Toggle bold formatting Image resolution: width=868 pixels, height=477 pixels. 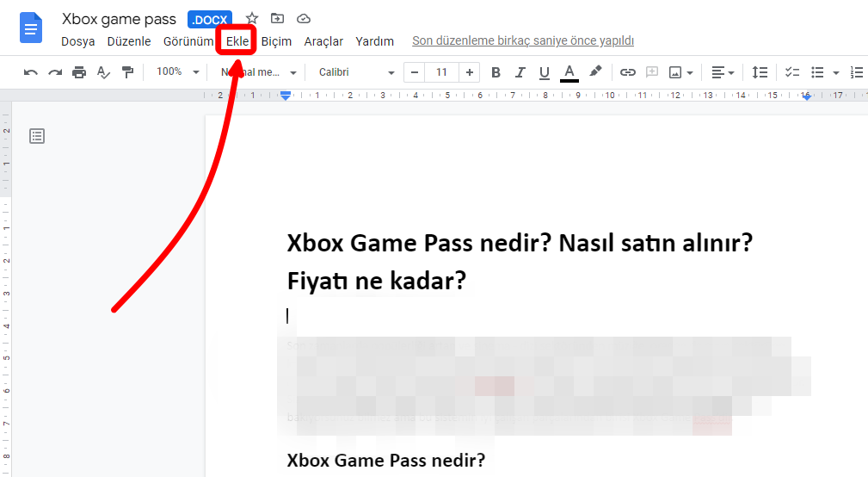pyautogui.click(x=495, y=72)
